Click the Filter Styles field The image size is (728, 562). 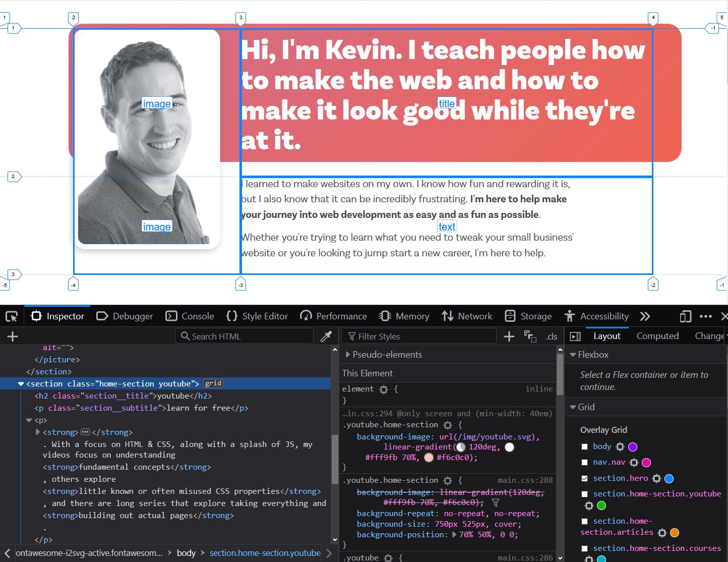(x=419, y=336)
